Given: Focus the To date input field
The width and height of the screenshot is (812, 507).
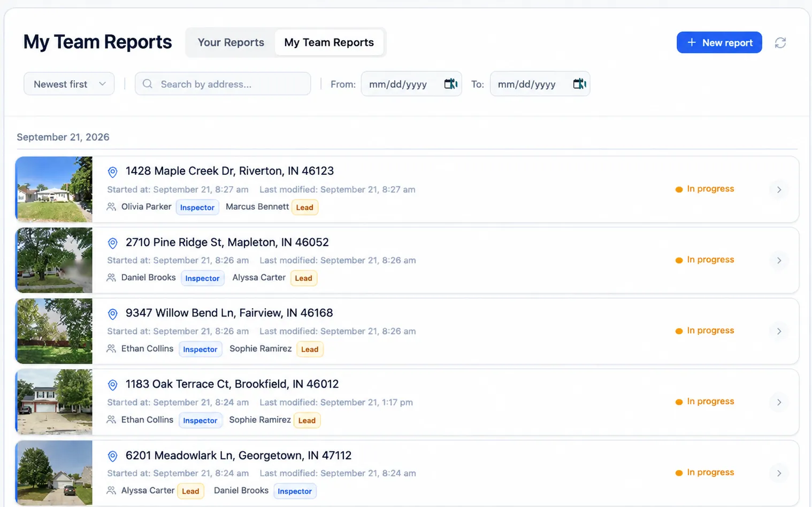Looking at the screenshot, I should (x=540, y=84).
